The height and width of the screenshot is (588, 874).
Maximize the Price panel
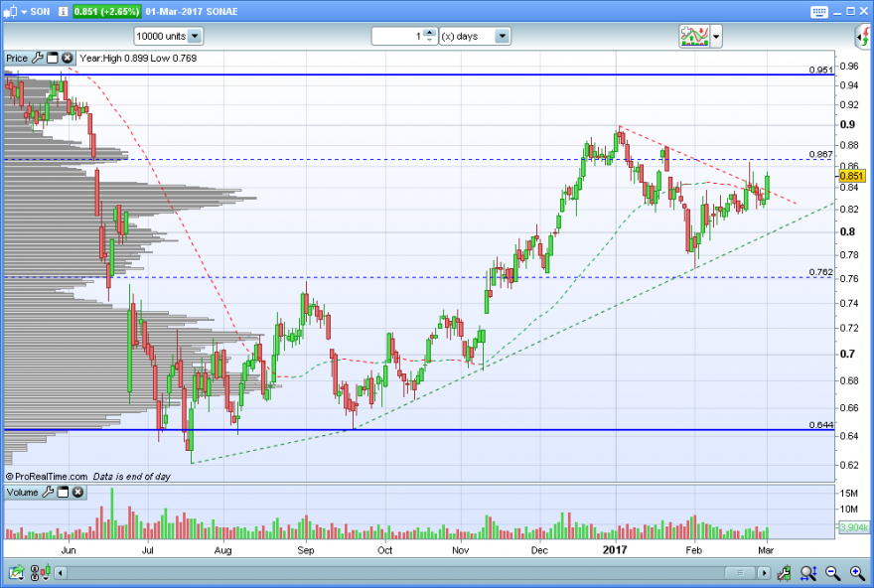point(53,58)
